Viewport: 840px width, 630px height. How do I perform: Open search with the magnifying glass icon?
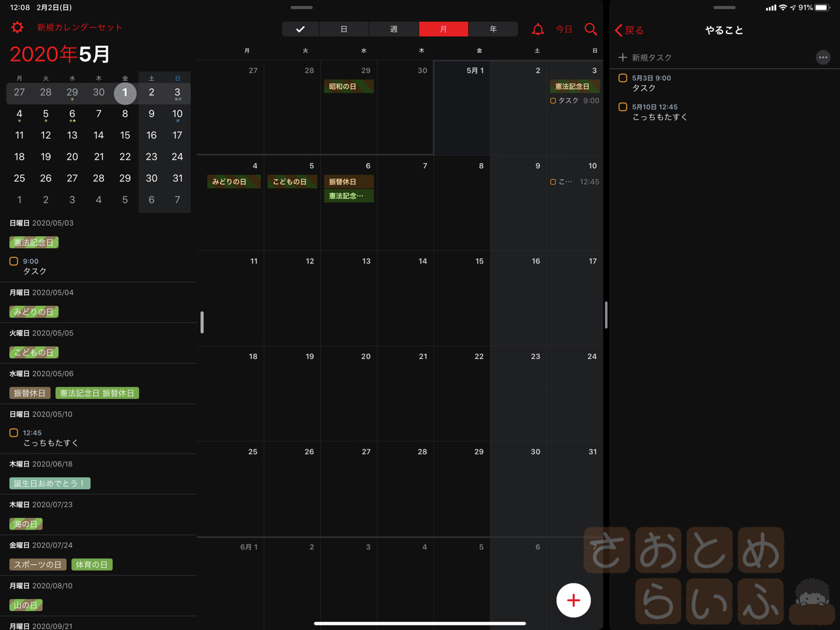click(x=591, y=30)
